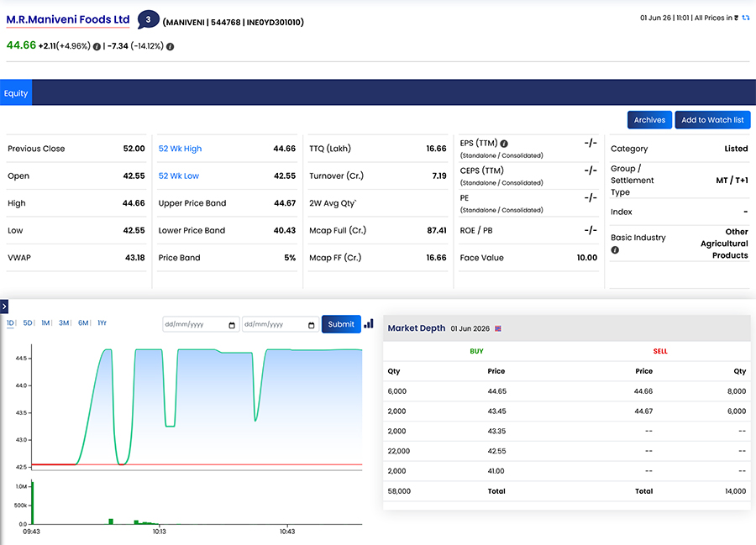Click the refresh prices icon
Screen dimensions: 756x545
[746, 18]
